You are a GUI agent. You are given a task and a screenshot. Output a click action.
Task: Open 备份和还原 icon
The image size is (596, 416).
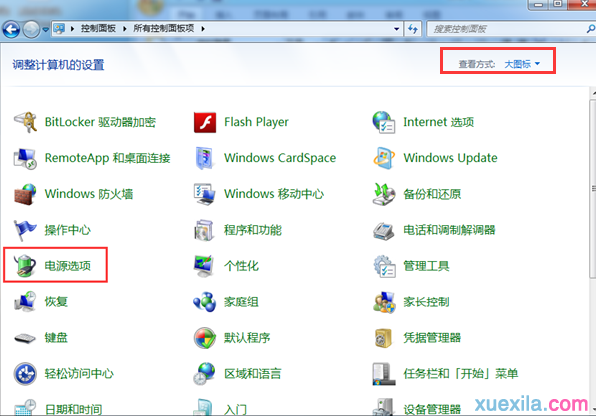[x=384, y=194]
